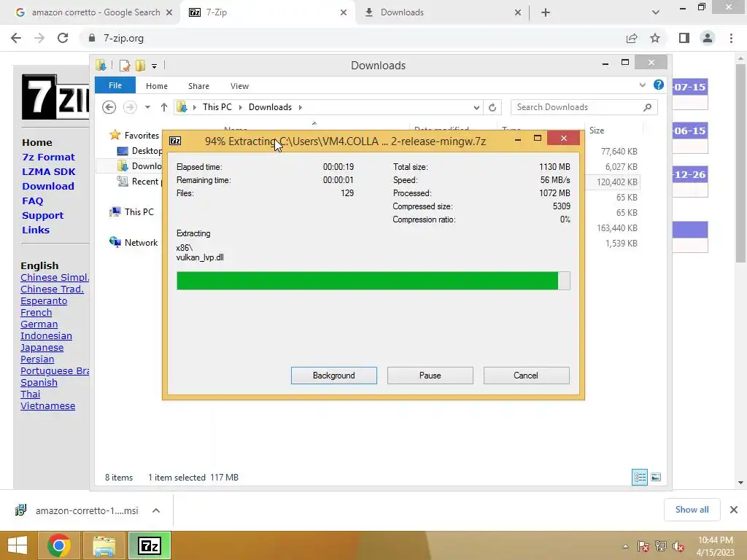
Task: Switch to large icons view
Action: [x=656, y=477]
